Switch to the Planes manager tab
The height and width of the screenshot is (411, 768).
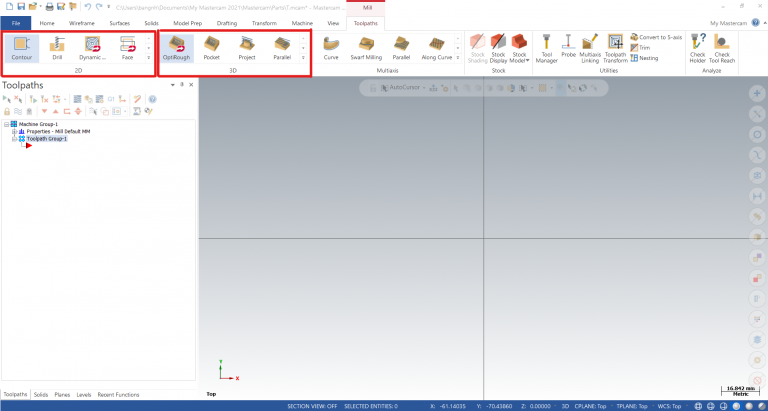point(62,394)
